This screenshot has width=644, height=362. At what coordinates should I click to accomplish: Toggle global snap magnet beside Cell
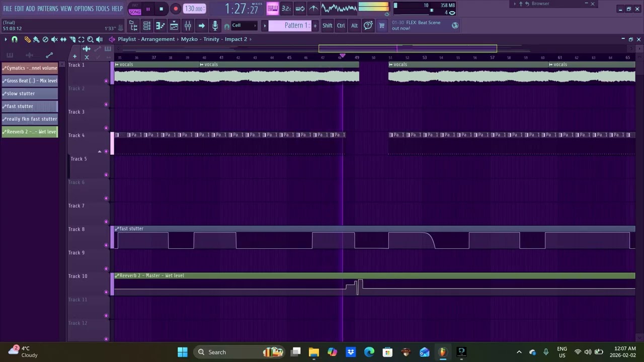click(x=227, y=26)
